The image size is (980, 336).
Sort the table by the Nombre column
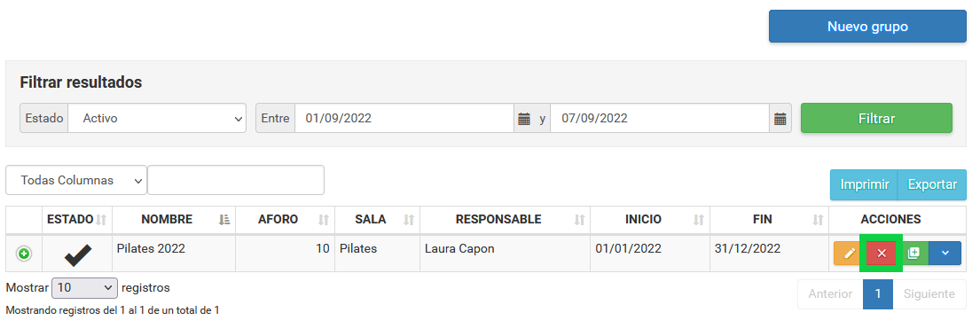pyautogui.click(x=174, y=220)
